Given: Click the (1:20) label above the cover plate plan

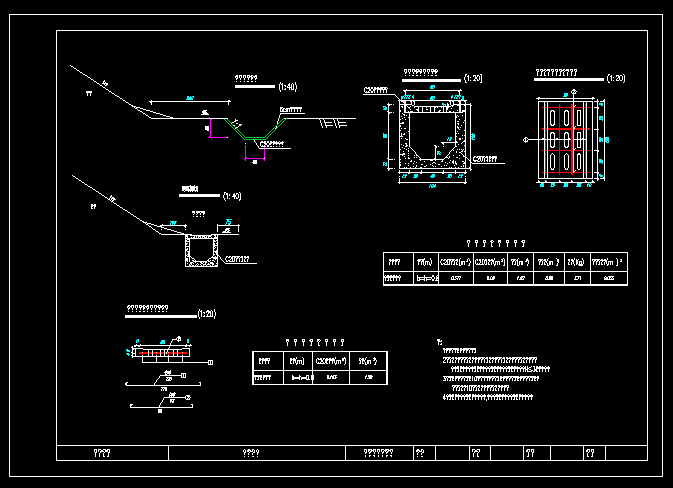Looking at the screenshot, I should [x=616, y=78].
